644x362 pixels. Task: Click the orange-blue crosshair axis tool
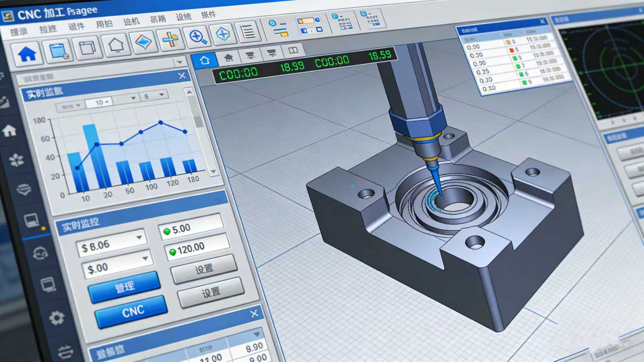171,40
